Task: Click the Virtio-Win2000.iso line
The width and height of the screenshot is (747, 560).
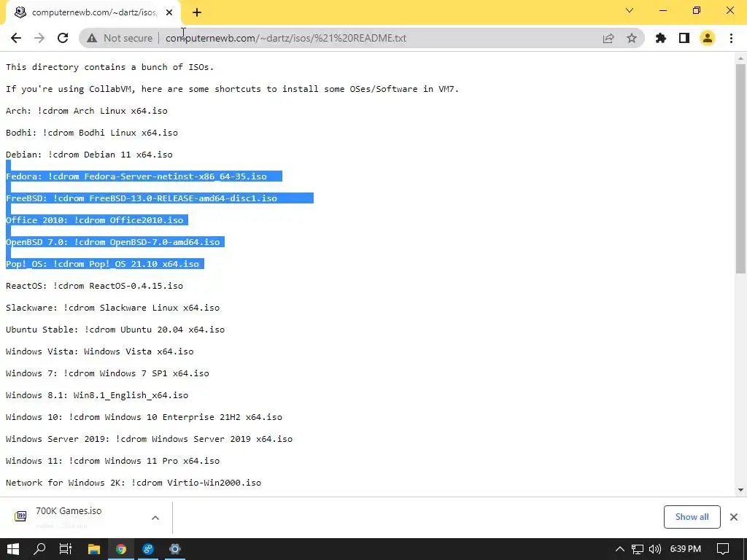Action: pyautogui.click(x=133, y=483)
